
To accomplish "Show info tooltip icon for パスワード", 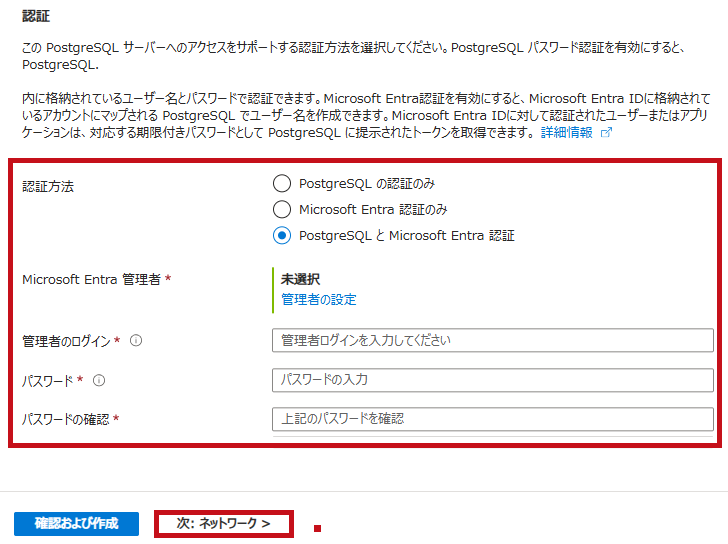I will click(99, 381).
